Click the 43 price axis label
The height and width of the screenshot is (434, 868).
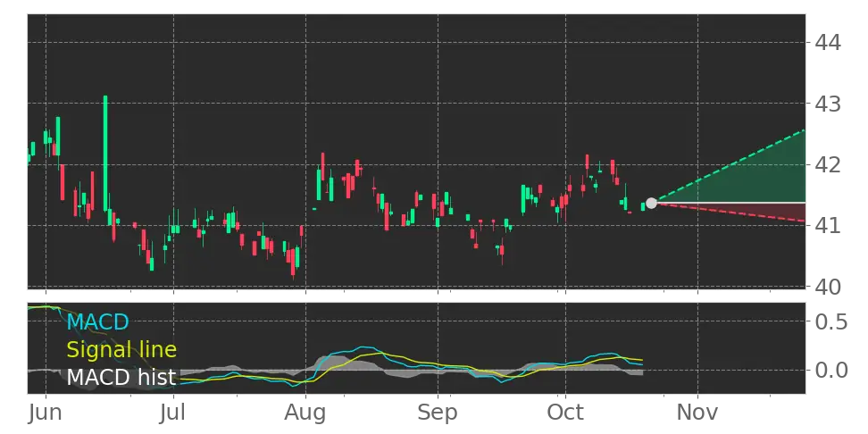click(x=828, y=104)
